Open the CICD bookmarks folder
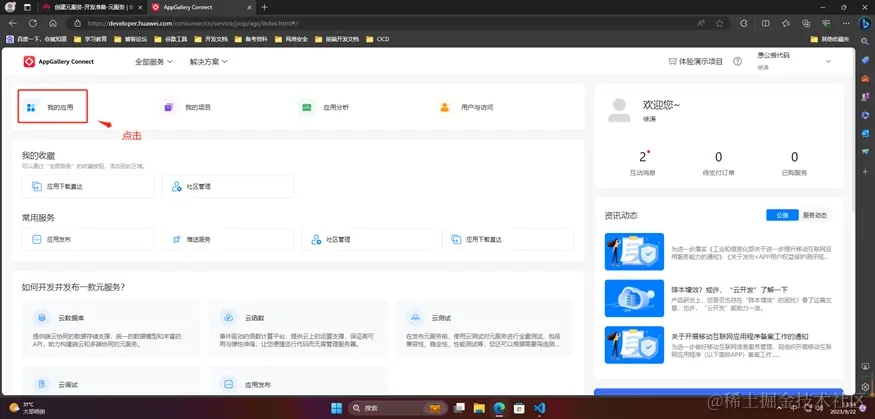The image size is (875, 419). click(x=378, y=39)
